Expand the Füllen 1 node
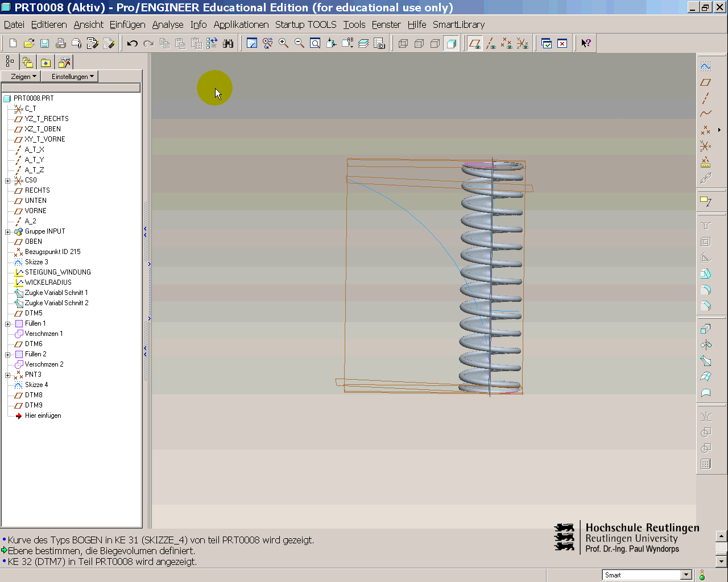The image size is (728, 582). tap(8, 324)
